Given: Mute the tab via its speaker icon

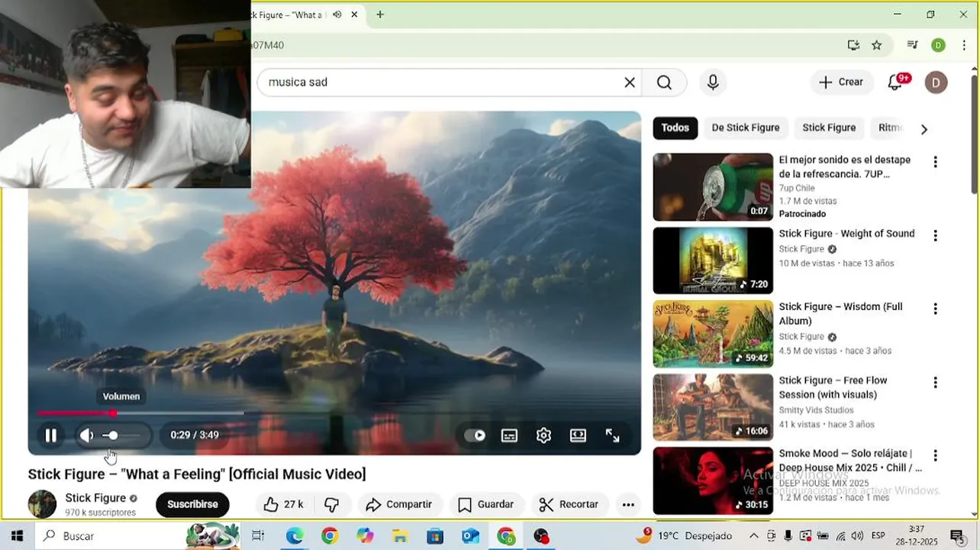Looking at the screenshot, I should click(337, 15).
